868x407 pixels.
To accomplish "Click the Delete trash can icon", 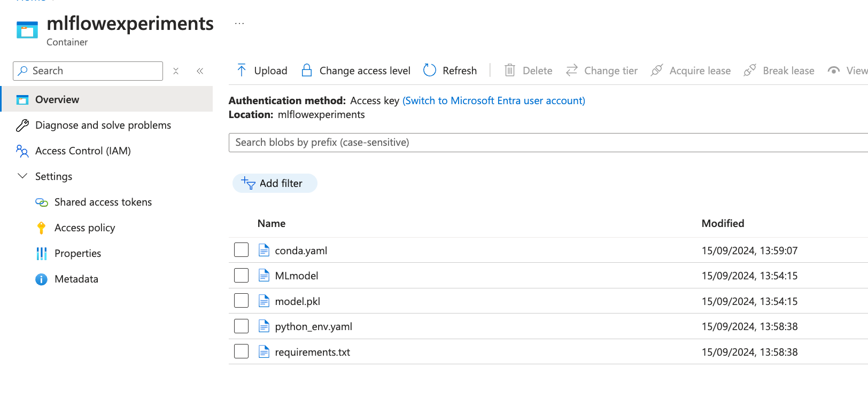I will coord(510,71).
